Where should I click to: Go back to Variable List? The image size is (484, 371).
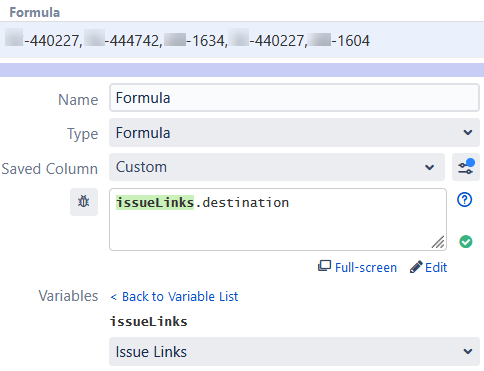click(x=174, y=296)
